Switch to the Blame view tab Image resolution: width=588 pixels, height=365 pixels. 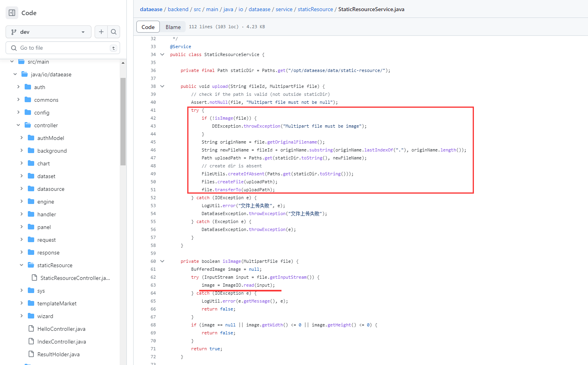[173, 27]
